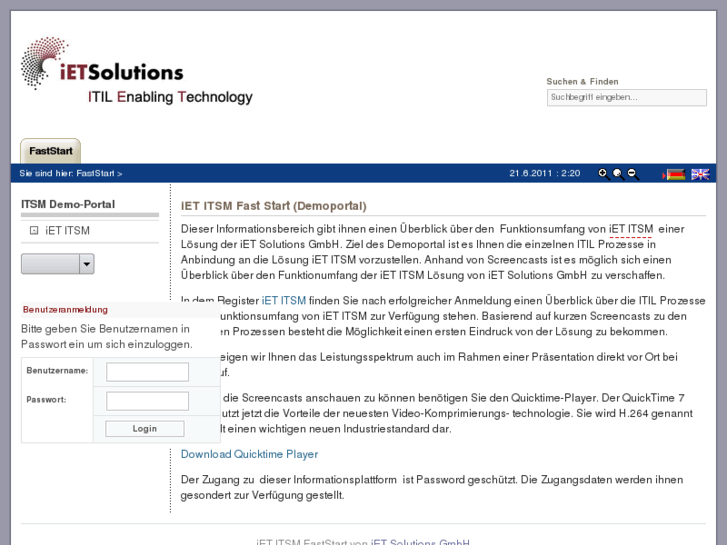Viewport: 727px width, 545px height.
Task: Follow the iET ITSM link in text
Action: [x=284, y=301]
